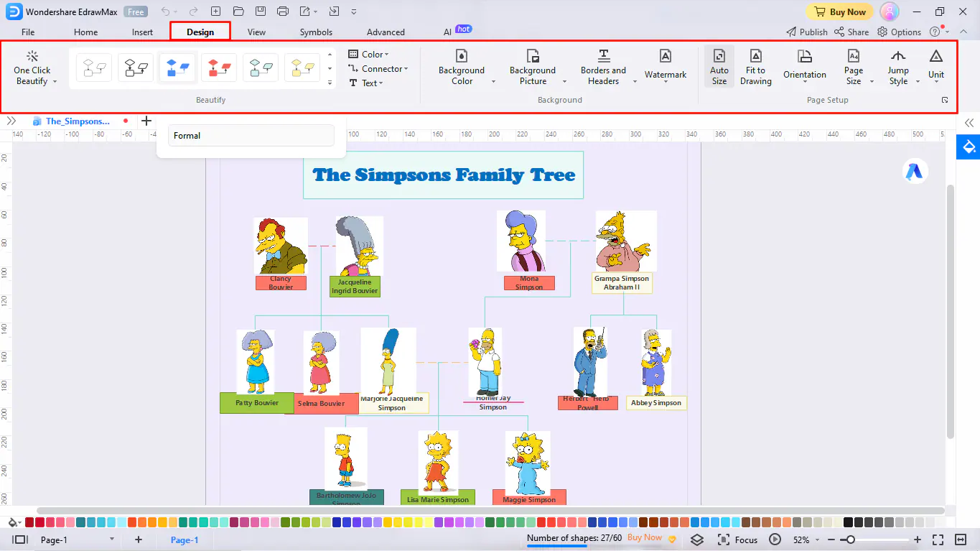Image resolution: width=980 pixels, height=551 pixels.
Task: Expand the left symbol library panel
Action: [x=11, y=121]
